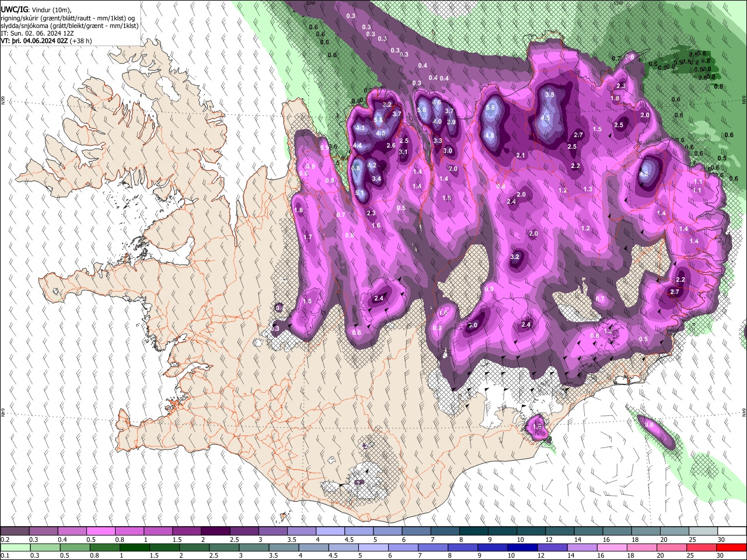Click the '64N' latitude label on the right edge

[744, 412]
